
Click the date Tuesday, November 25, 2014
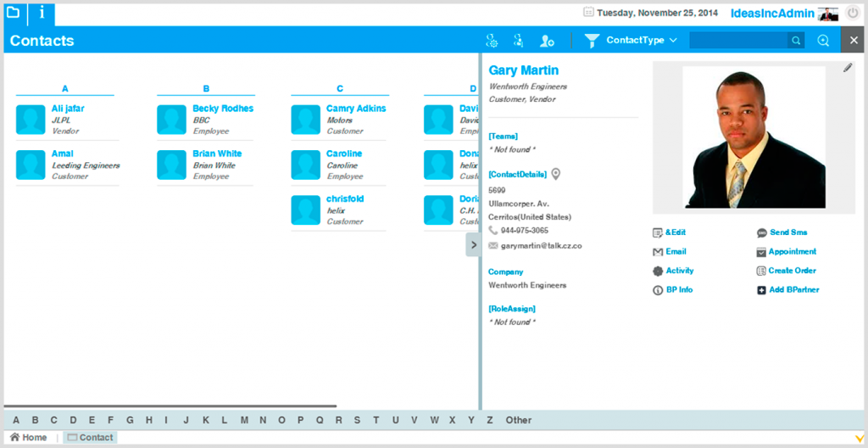click(657, 12)
